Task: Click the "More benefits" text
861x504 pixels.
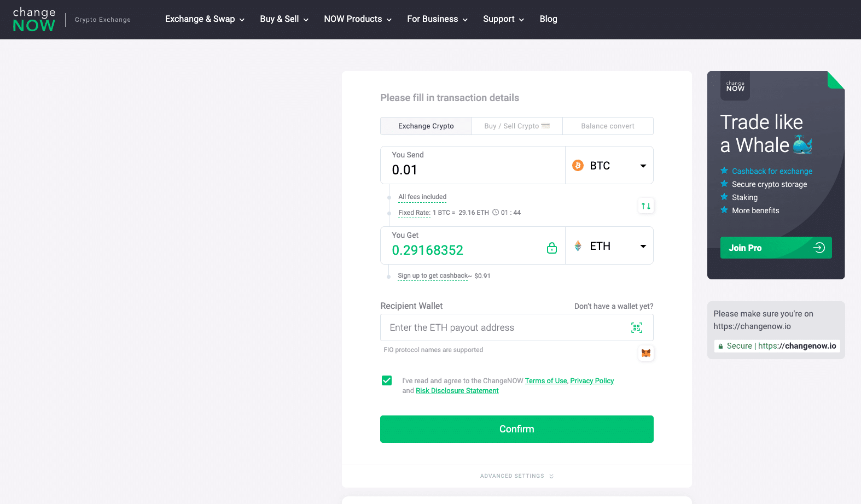Action: (x=755, y=210)
